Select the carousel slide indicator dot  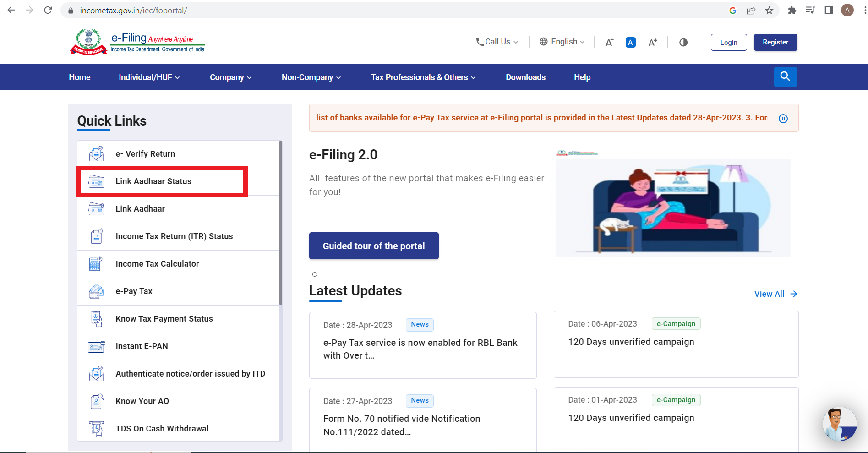point(315,274)
